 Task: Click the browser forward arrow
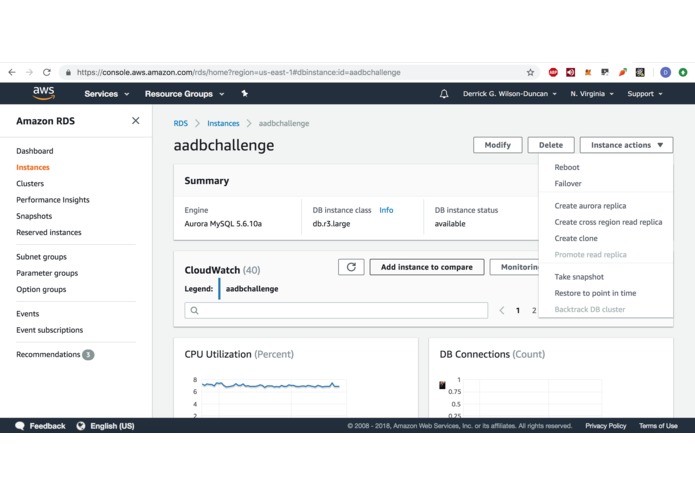coord(29,72)
